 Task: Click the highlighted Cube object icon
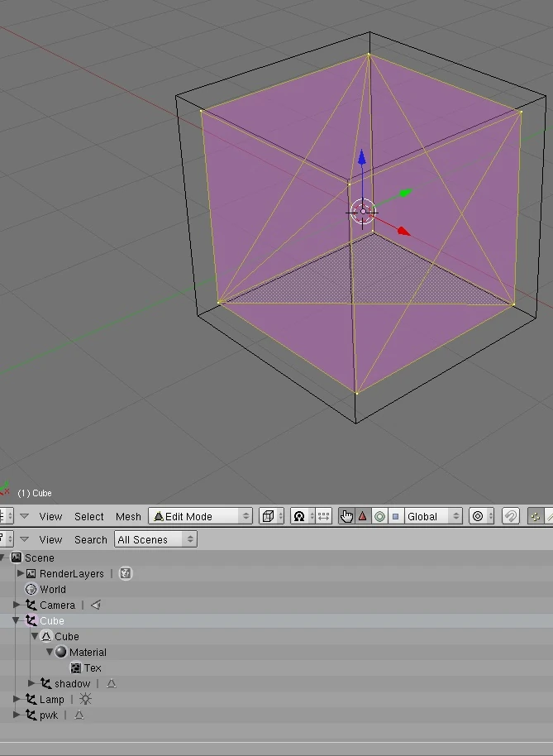[x=31, y=620]
